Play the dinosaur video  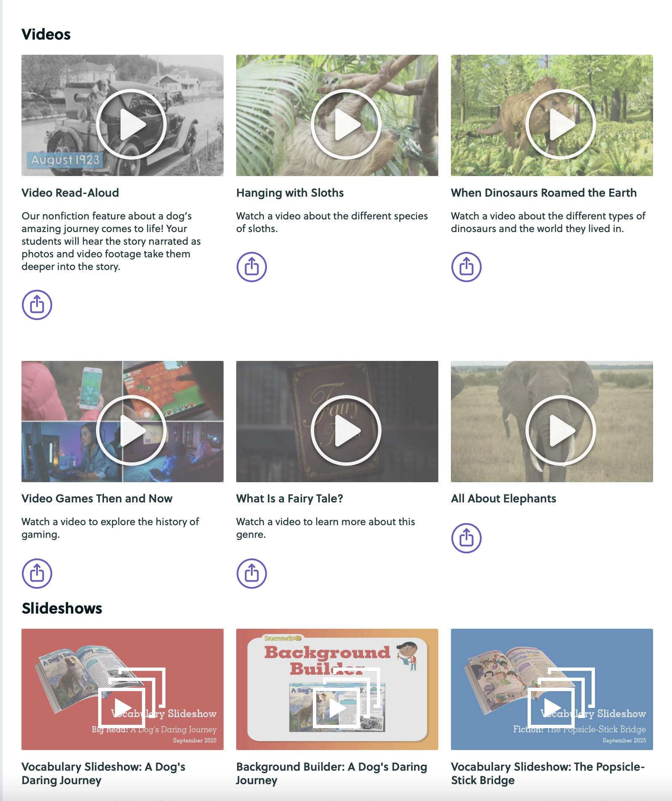pos(561,124)
